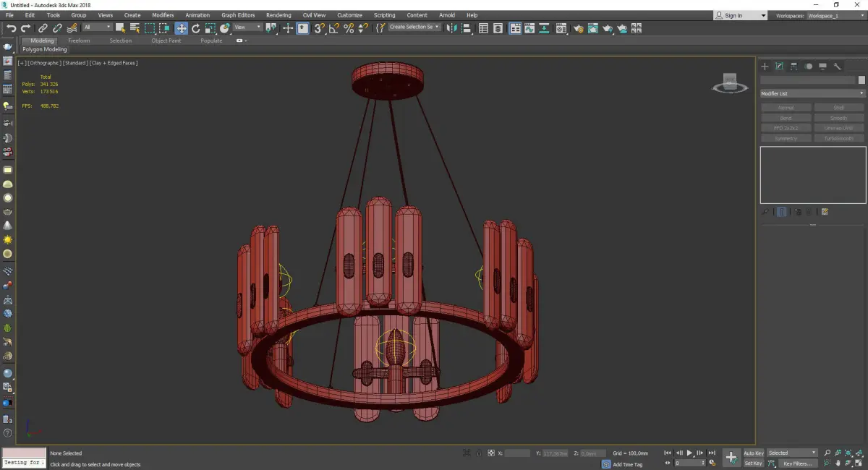Click Bind to Space Warp icon
Screen dimensions: 868x470
[72, 28]
